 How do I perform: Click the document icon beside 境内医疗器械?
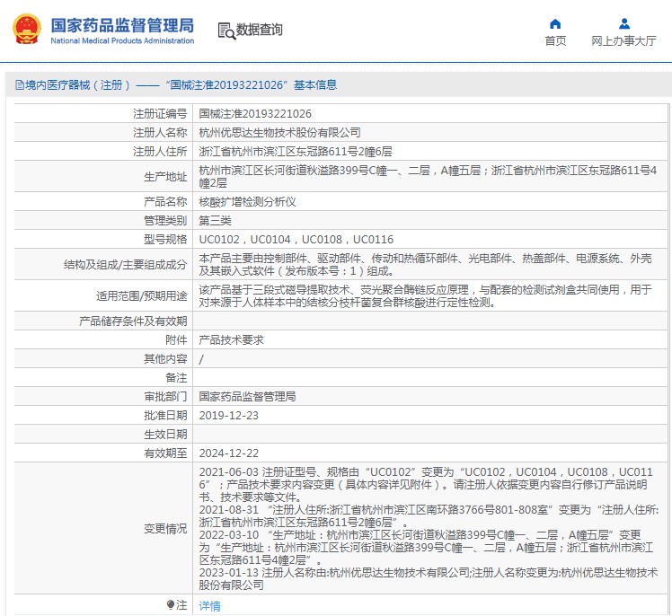(x=20, y=85)
